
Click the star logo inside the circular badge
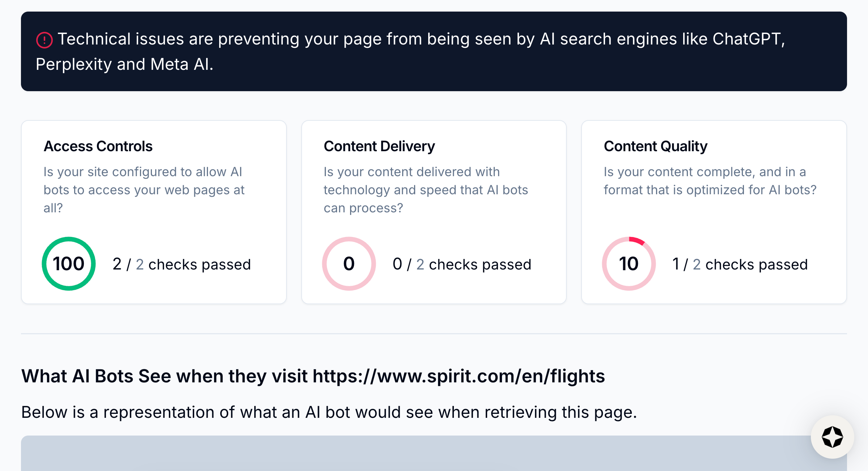pyautogui.click(x=832, y=437)
